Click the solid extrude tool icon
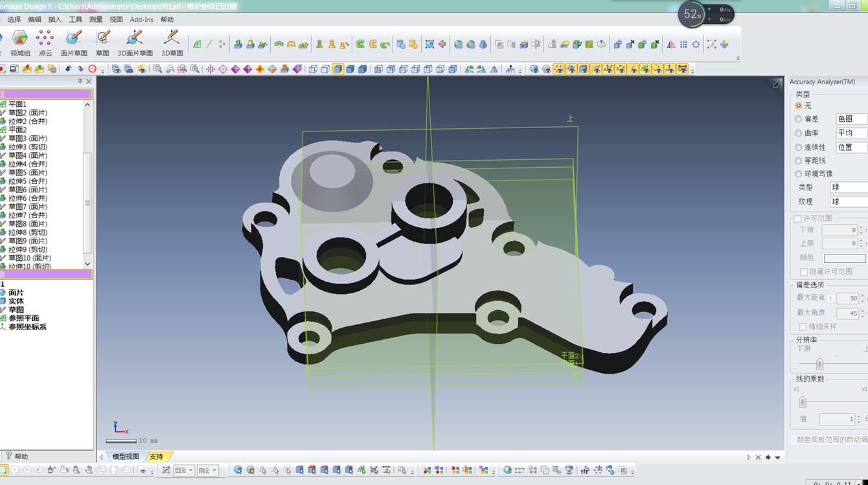Image resolution: width=868 pixels, height=485 pixels. [238, 45]
